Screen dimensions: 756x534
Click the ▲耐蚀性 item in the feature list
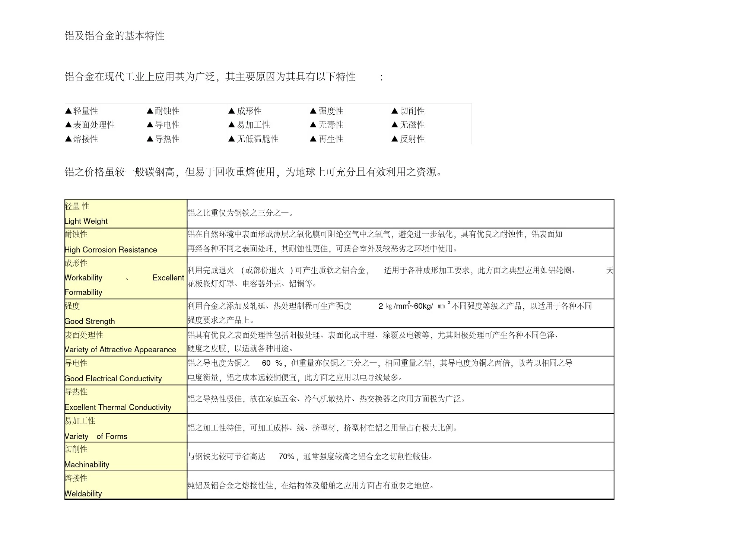pos(163,111)
